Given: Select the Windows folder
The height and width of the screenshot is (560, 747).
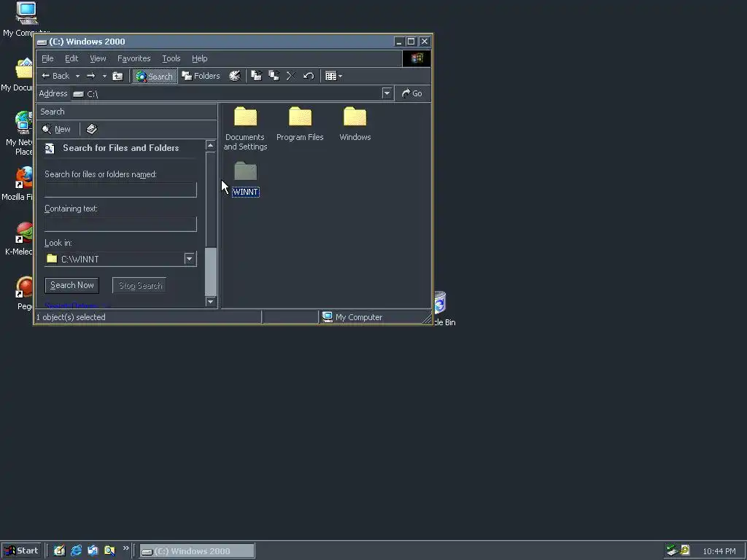Looking at the screenshot, I should [x=355, y=124].
